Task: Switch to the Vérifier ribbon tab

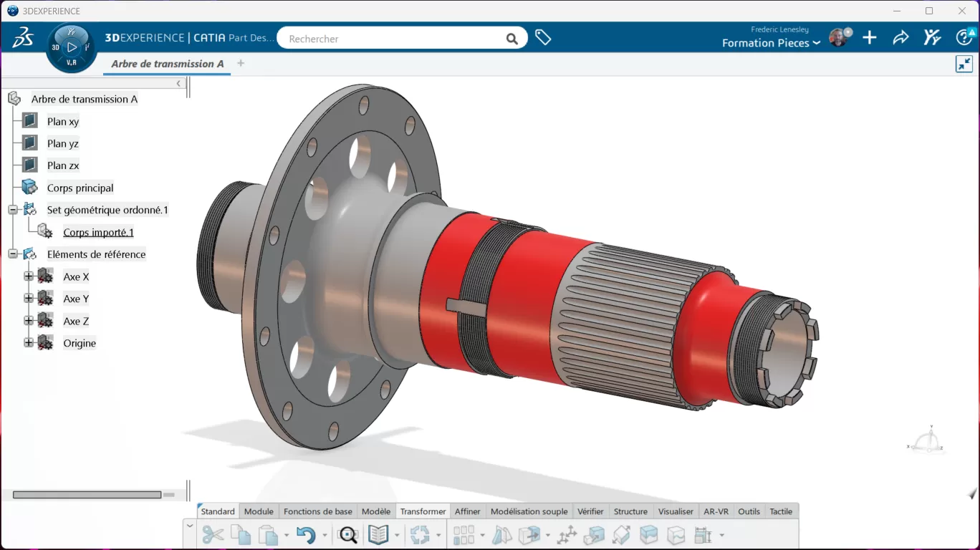Action: (x=590, y=511)
